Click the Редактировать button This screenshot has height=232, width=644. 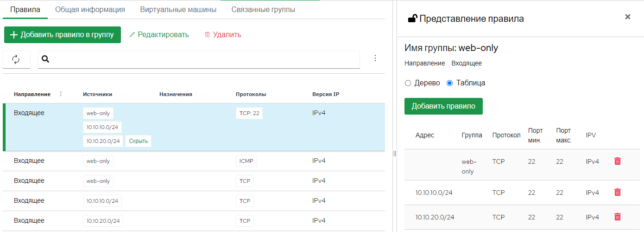click(x=159, y=35)
